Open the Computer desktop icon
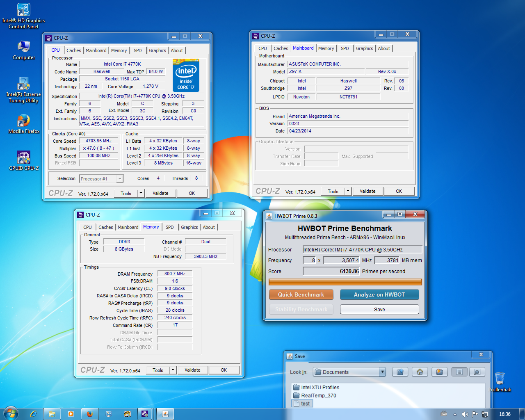Screen dimensions: 525x420 pyautogui.click(x=24, y=51)
